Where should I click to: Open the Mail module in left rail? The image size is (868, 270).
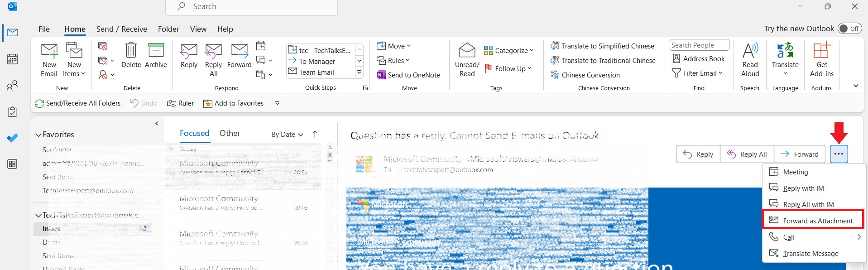pos(13,33)
